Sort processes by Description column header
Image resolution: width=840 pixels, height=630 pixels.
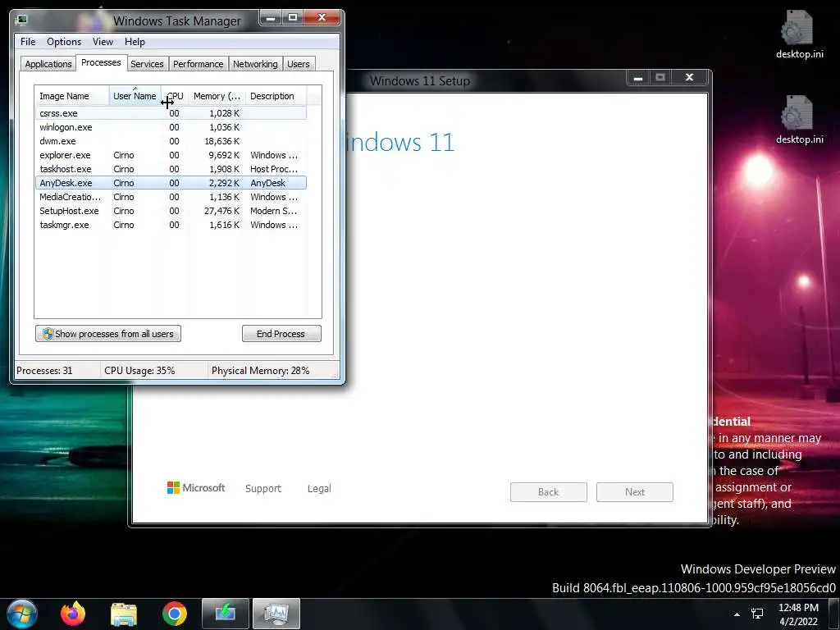tap(276, 96)
